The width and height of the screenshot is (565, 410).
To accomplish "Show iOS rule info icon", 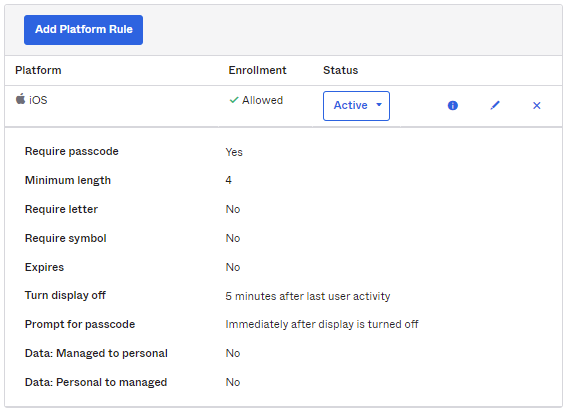I will pos(453,105).
